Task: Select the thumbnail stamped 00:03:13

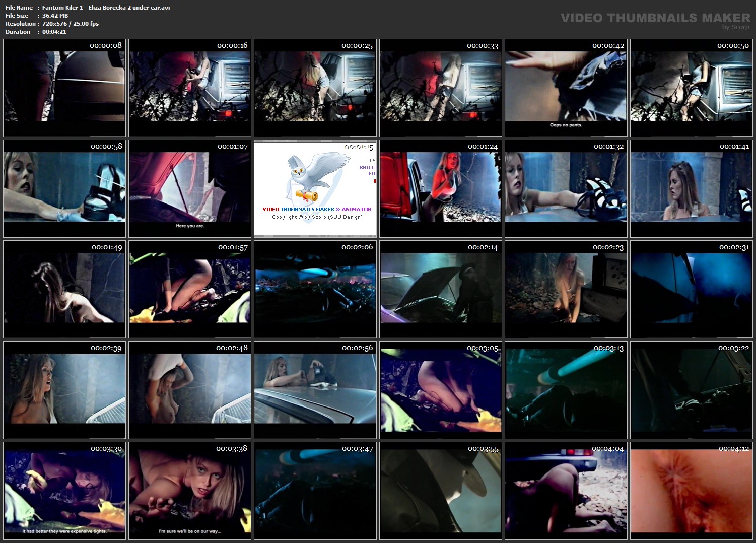Action: pyautogui.click(x=566, y=390)
